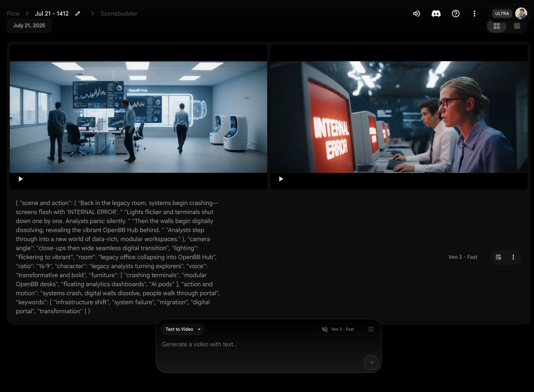The height and width of the screenshot is (392, 534).
Task: Switch to small grid view
Action: coord(517,26)
